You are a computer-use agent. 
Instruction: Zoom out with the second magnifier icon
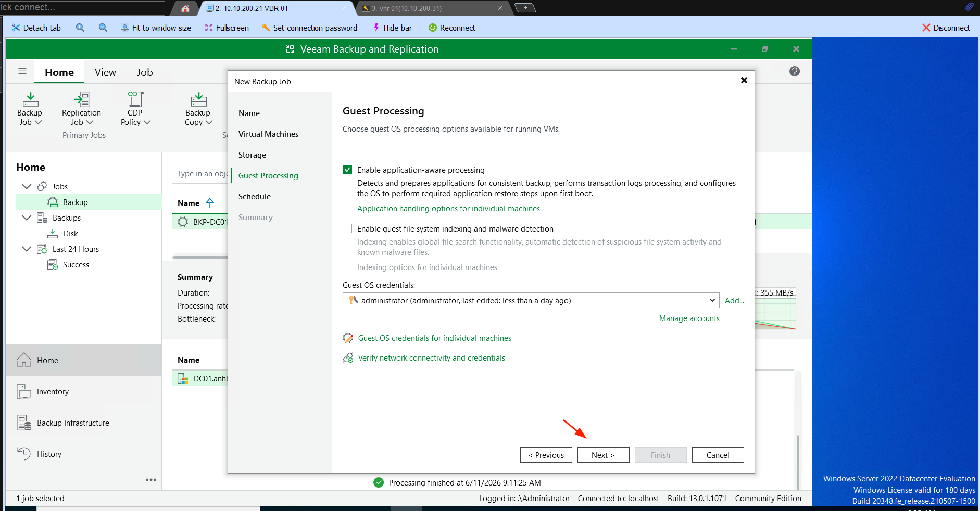(x=103, y=28)
